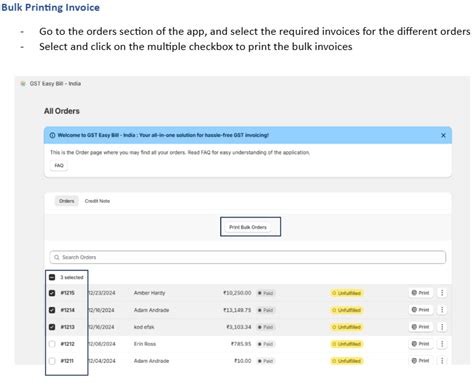Print invoice for order #1213
The height and width of the screenshot is (383, 474).
(x=421, y=327)
